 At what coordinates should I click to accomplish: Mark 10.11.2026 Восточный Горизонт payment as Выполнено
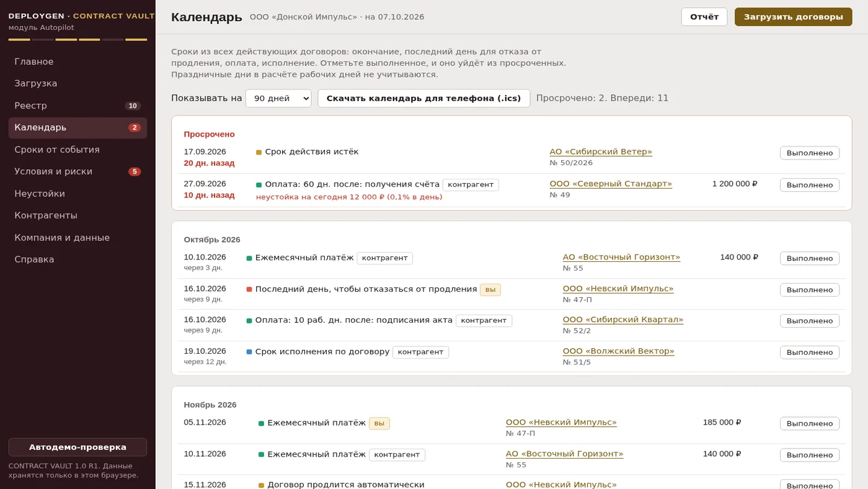click(810, 455)
